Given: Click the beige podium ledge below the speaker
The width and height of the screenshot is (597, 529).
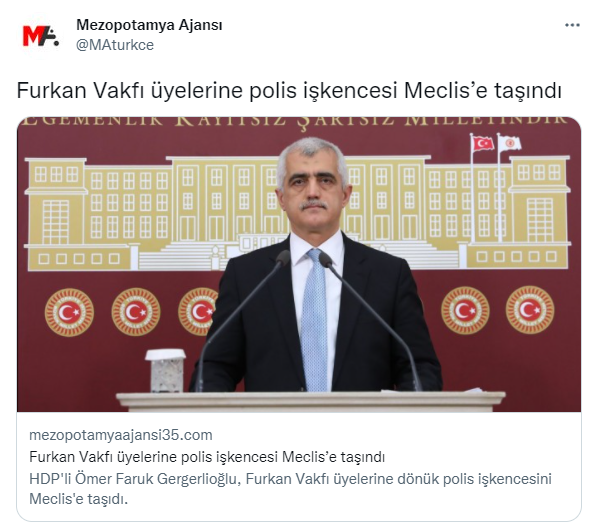Looking at the screenshot, I should 311,401.
